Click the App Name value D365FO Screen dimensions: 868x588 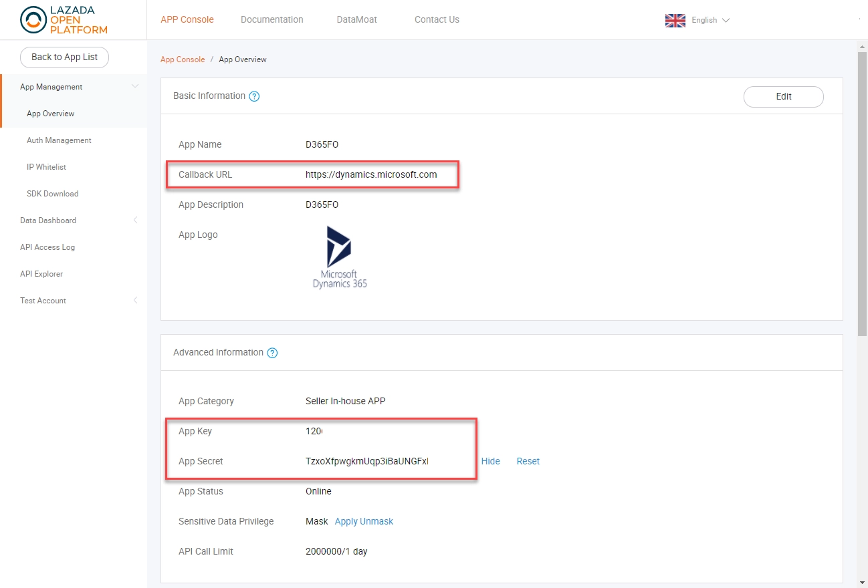[322, 144]
